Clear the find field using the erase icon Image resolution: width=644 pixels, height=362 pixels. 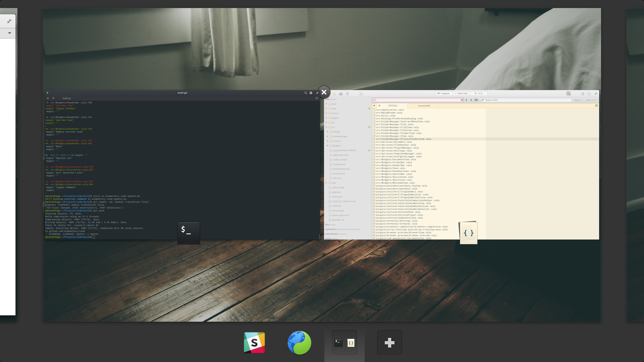[x=462, y=100]
